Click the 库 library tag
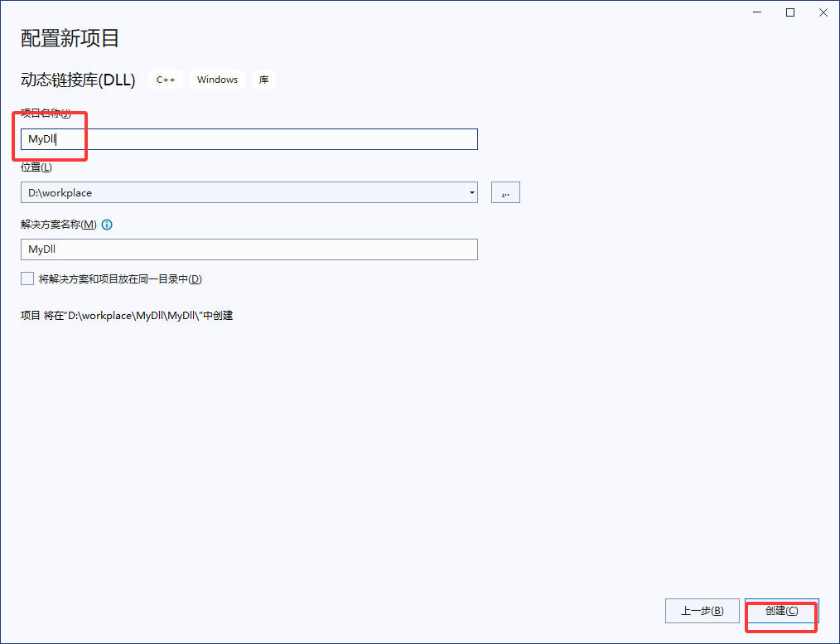 (263, 80)
